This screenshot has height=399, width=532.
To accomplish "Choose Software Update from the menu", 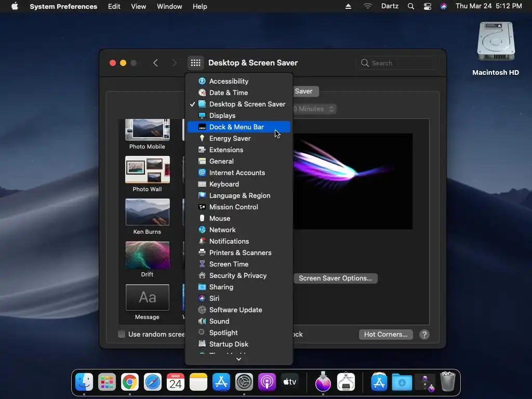I will click(x=239, y=310).
